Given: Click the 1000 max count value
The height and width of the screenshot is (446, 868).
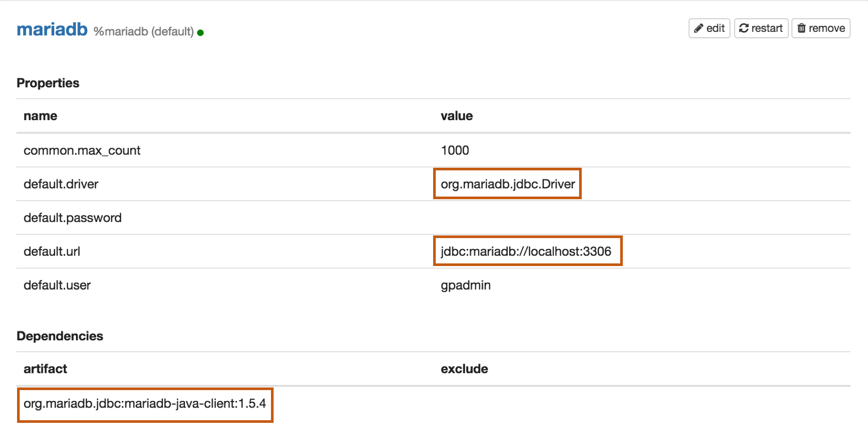Looking at the screenshot, I should click(x=455, y=150).
